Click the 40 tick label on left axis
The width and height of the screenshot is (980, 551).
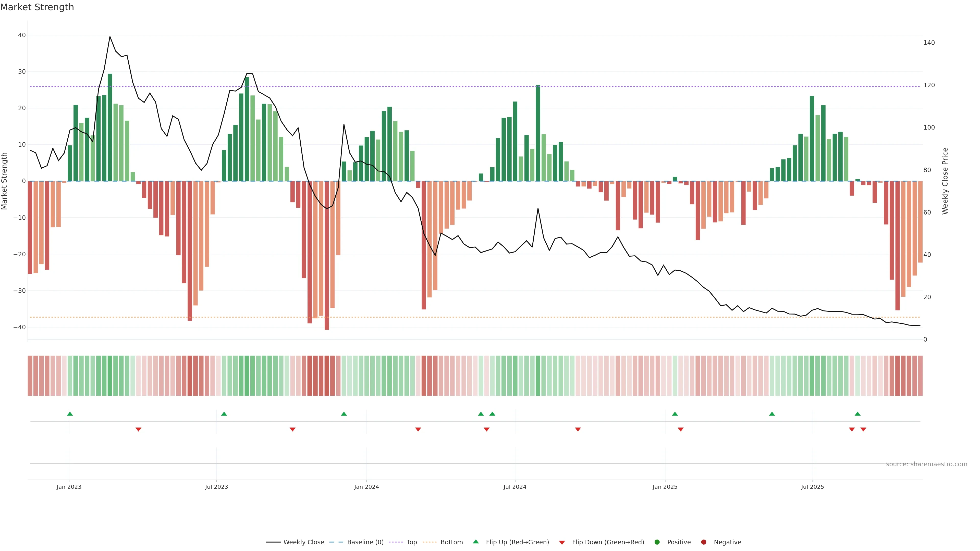[22, 35]
